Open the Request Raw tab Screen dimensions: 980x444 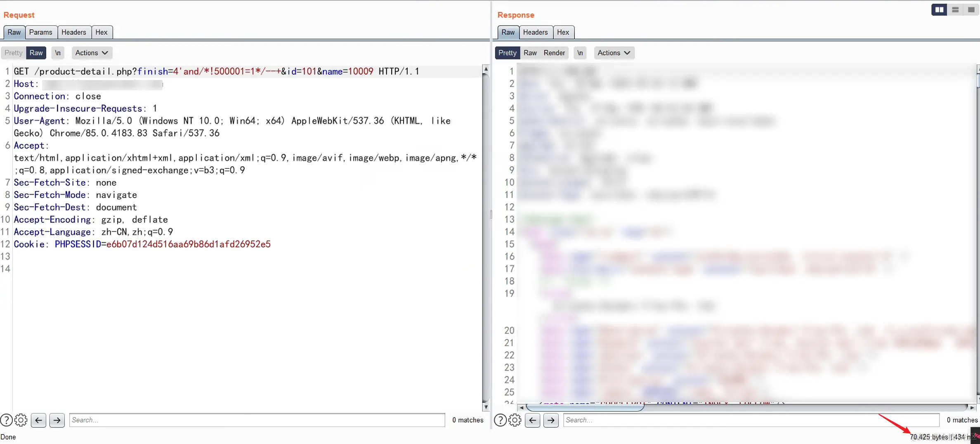[x=14, y=32]
